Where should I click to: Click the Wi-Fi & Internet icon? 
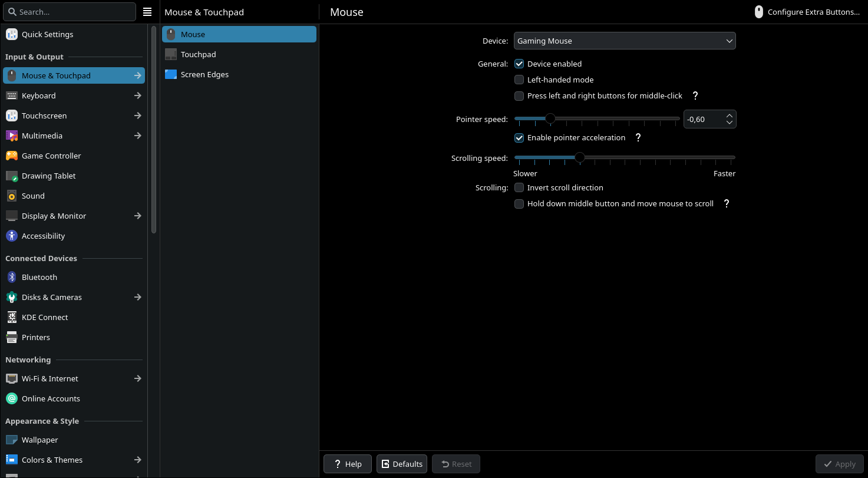tap(12, 378)
